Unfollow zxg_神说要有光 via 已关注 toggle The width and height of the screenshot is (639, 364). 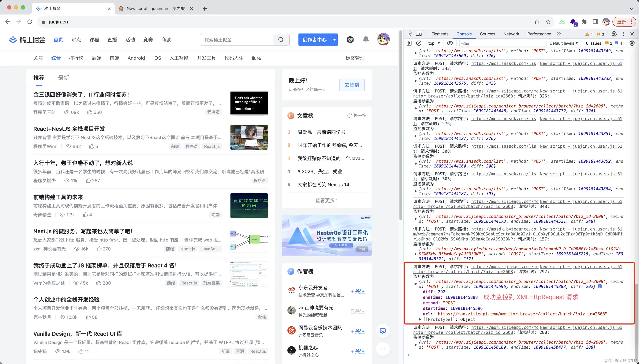pyautogui.click(x=357, y=311)
